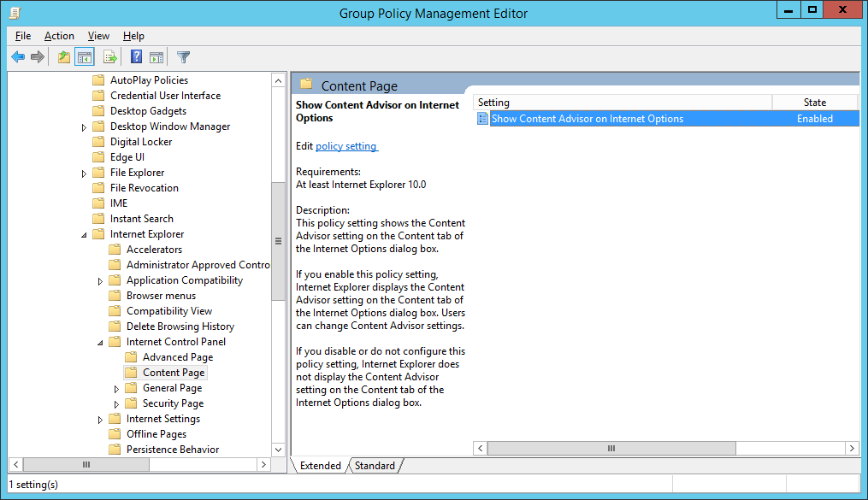Click the Enabled state cell
The height and width of the screenshot is (500, 868).
(815, 118)
